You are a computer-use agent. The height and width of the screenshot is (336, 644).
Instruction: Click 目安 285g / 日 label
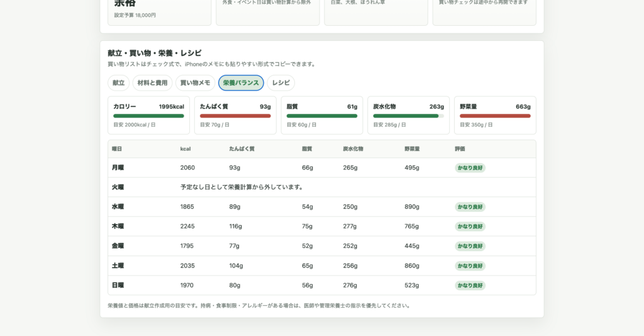click(389, 125)
